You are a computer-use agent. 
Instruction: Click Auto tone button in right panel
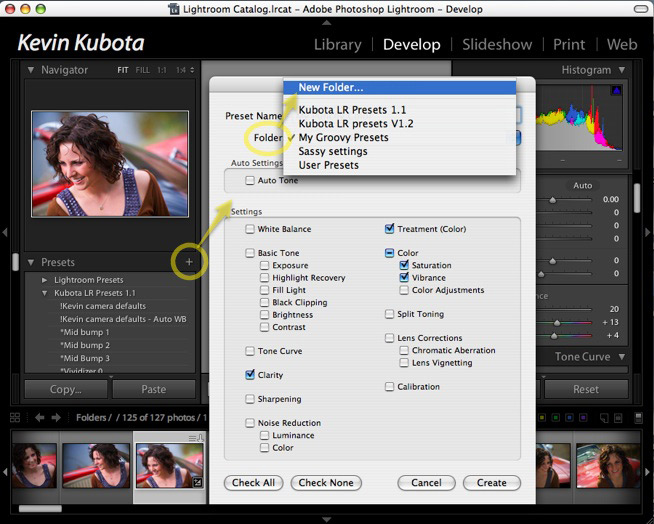tap(582, 185)
